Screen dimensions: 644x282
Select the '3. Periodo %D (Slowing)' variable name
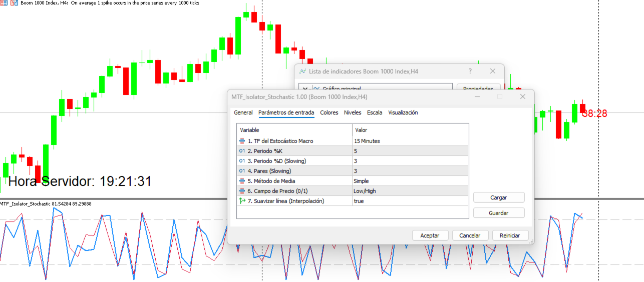tap(277, 161)
